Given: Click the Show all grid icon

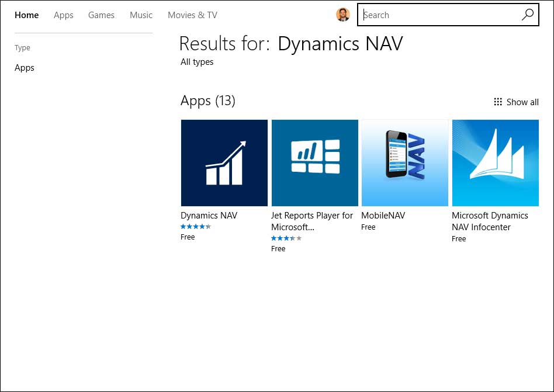Looking at the screenshot, I should point(498,102).
